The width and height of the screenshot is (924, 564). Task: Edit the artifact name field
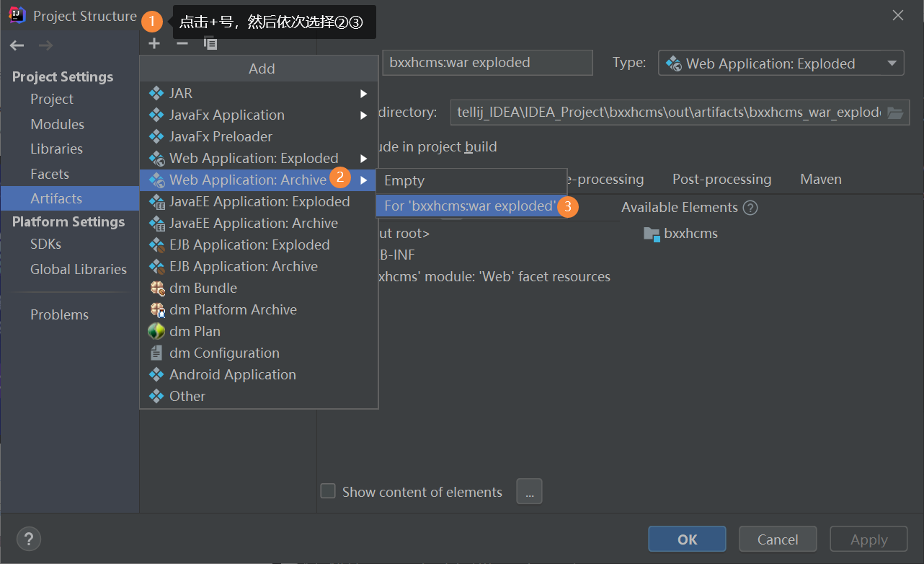[x=487, y=63]
